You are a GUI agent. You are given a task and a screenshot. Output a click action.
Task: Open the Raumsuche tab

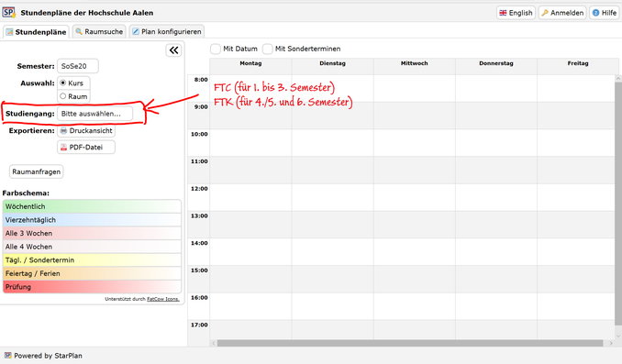(x=99, y=32)
